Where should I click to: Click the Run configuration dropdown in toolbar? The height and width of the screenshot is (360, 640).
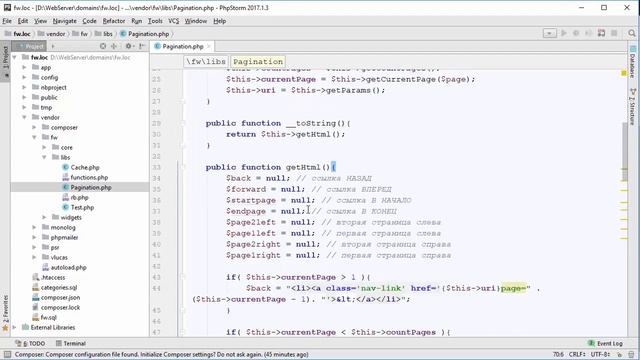point(549,33)
